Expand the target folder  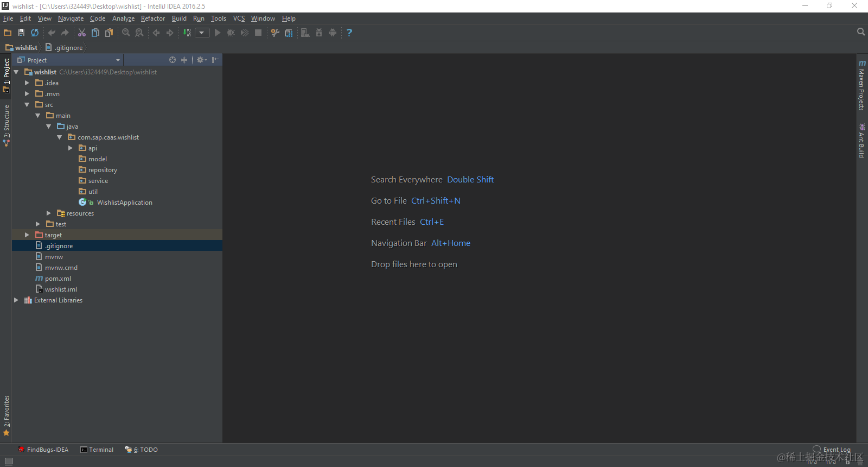pos(27,235)
